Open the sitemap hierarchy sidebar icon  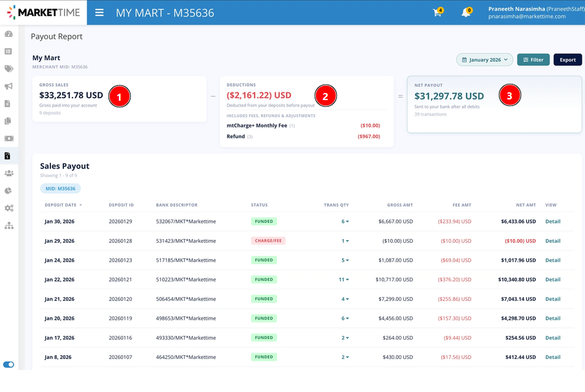pos(8,225)
